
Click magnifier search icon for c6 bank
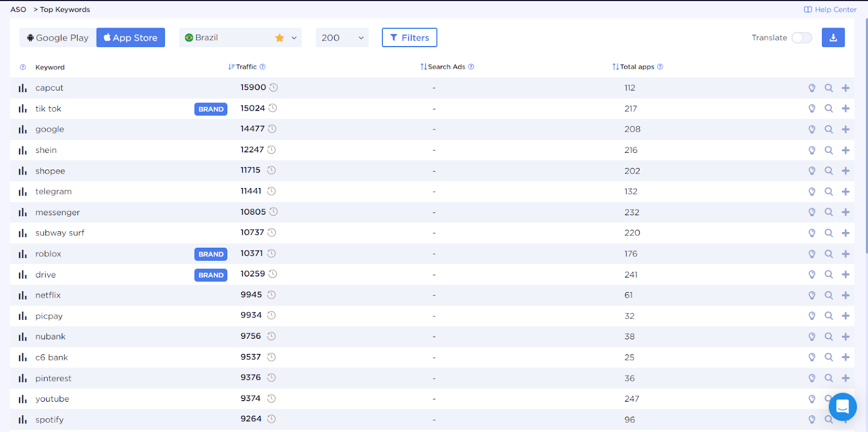pos(828,357)
